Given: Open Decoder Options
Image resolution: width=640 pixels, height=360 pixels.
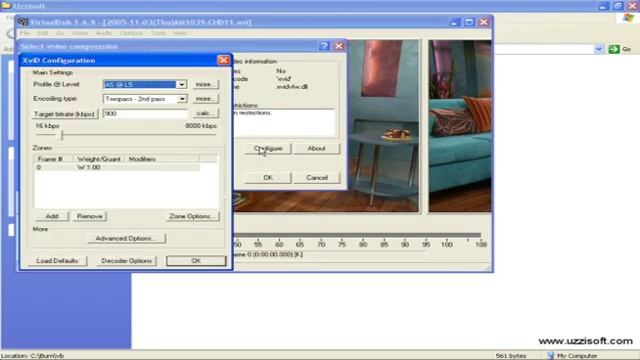Looking at the screenshot, I should pyautogui.click(x=127, y=261).
